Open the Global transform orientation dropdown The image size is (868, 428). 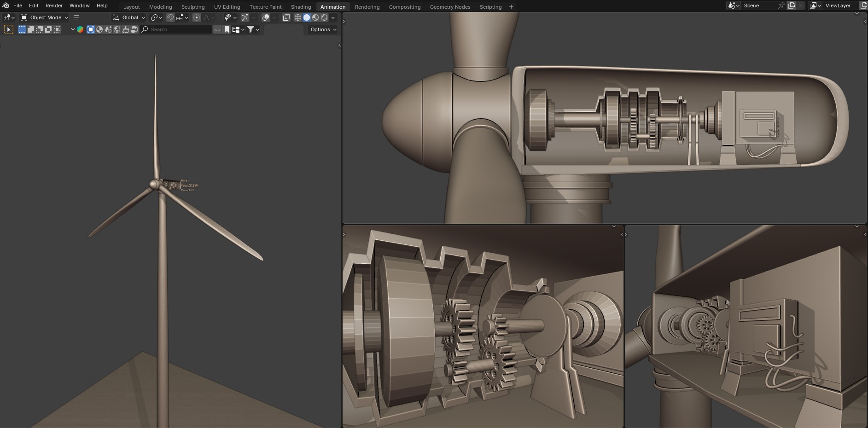pyautogui.click(x=129, y=17)
